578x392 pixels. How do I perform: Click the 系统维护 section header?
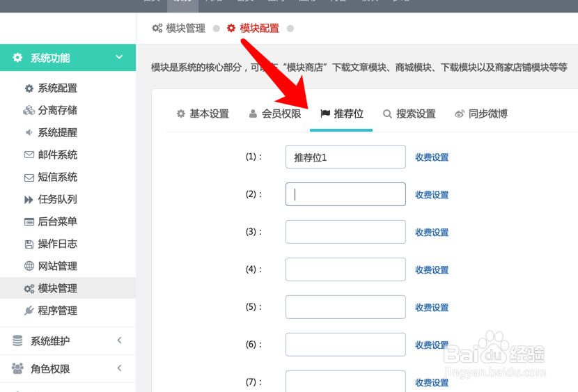[68, 340]
